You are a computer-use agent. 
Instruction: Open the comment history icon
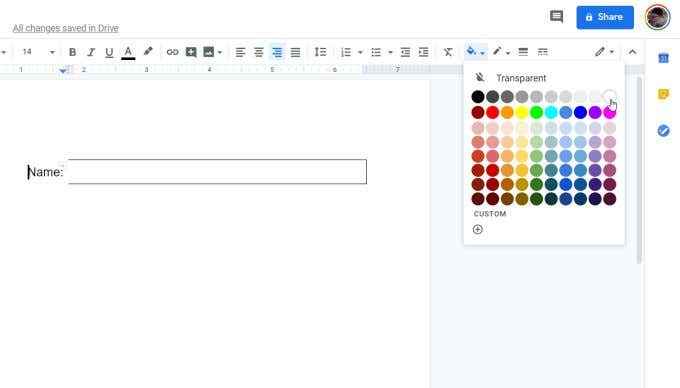tap(556, 17)
